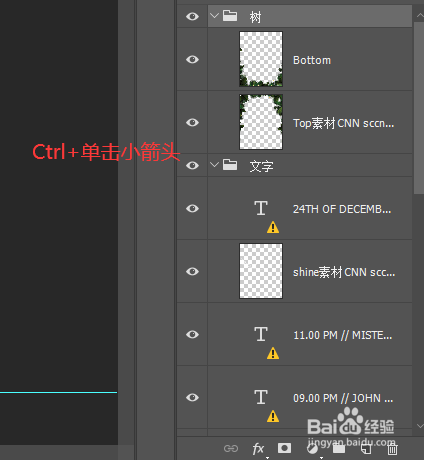Create a new group icon
This screenshot has height=460, width=424.
pos(339,449)
